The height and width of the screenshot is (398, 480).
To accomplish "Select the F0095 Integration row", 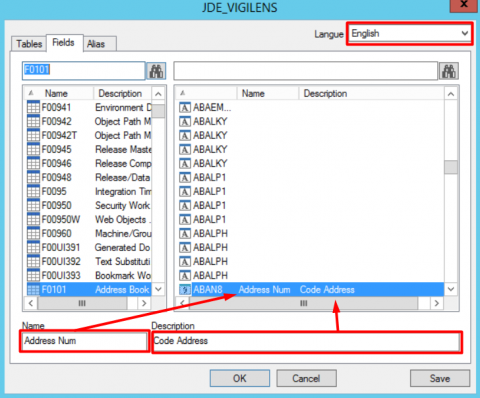I will pyautogui.click(x=89, y=191).
